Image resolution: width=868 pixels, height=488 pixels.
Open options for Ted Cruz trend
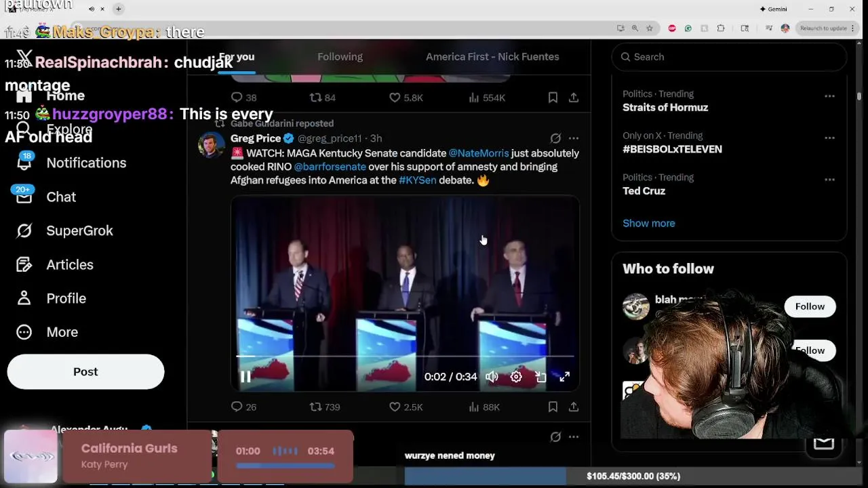(x=829, y=180)
